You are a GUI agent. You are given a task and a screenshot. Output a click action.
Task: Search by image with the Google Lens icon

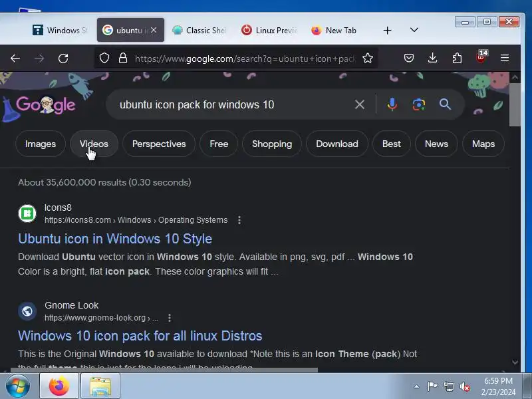click(419, 104)
